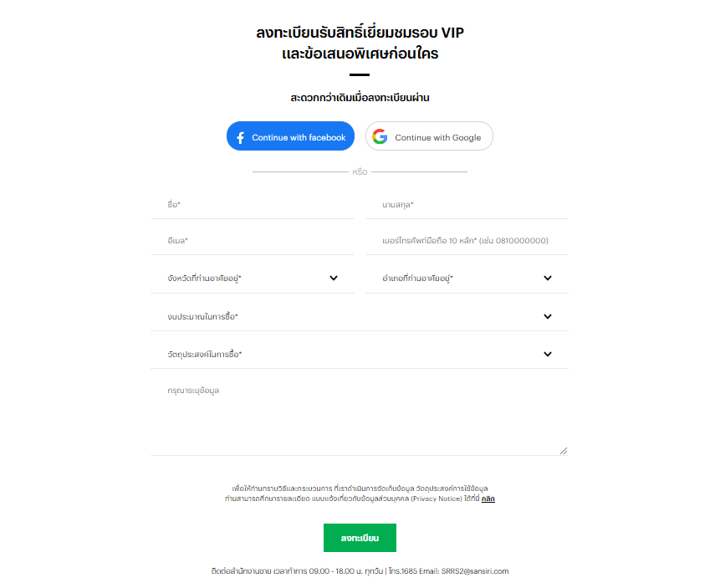Focus the mobile phone number field
Viewport: 720px width, 588px height.
pos(467,241)
